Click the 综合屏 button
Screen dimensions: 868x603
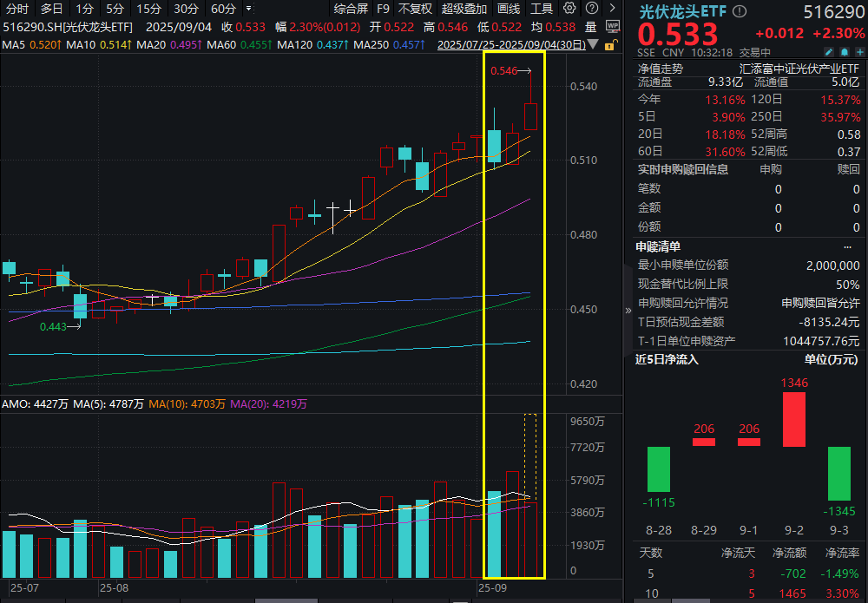352,9
